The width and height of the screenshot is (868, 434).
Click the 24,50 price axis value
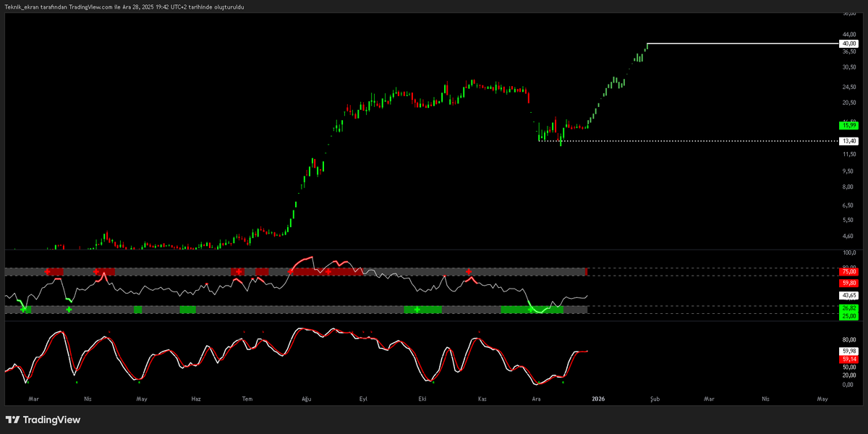(848, 87)
